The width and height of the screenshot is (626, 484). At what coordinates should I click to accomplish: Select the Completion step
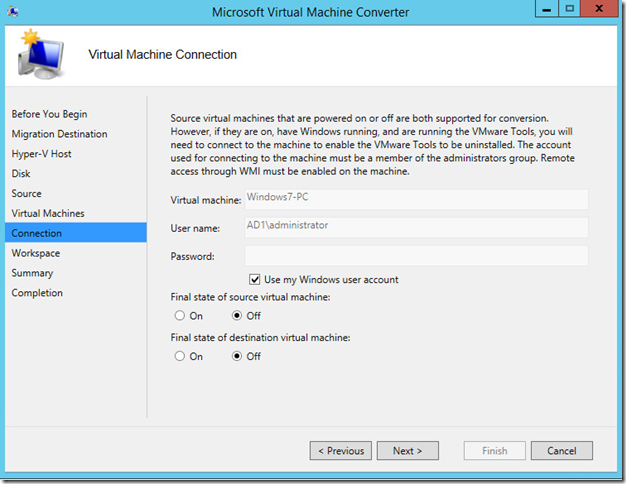pyautogui.click(x=37, y=293)
